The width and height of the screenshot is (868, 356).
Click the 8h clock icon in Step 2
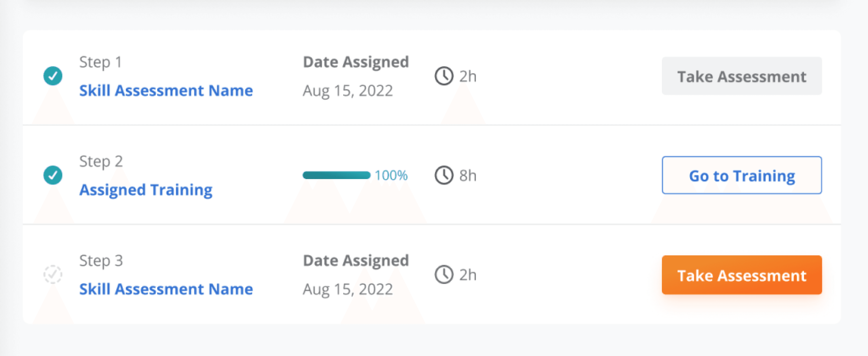click(x=444, y=175)
